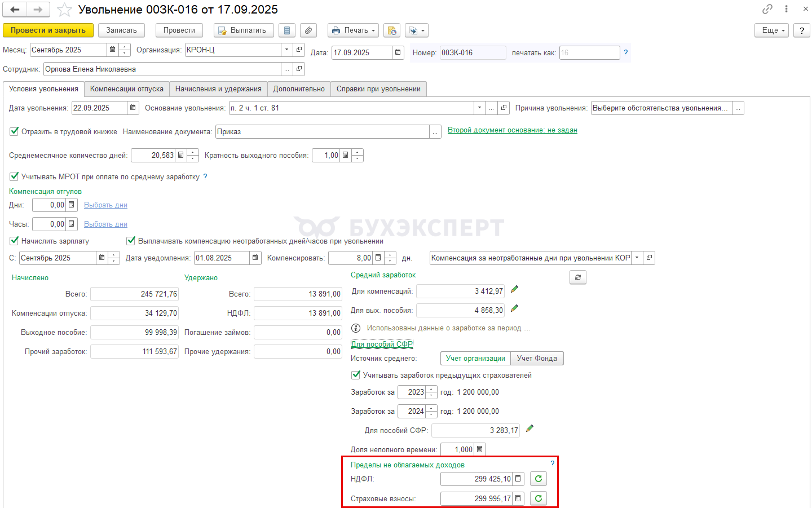The height and width of the screenshot is (508, 812).
Task: Open the Дополнительно tab
Action: pos(299,89)
